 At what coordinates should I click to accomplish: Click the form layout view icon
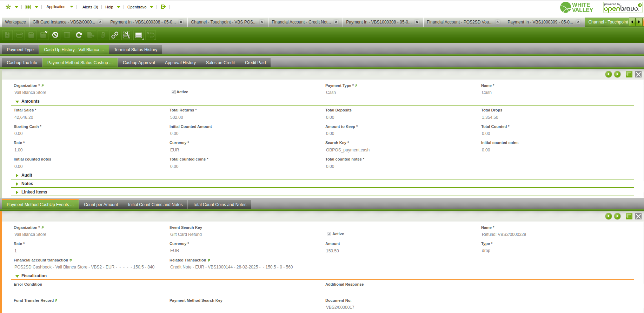139,35
